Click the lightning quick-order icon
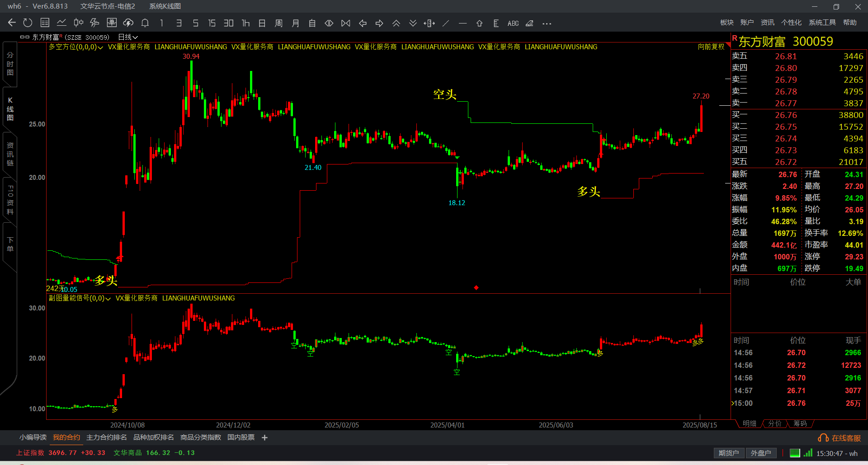Screen dimensions: 868x465 pos(94,23)
